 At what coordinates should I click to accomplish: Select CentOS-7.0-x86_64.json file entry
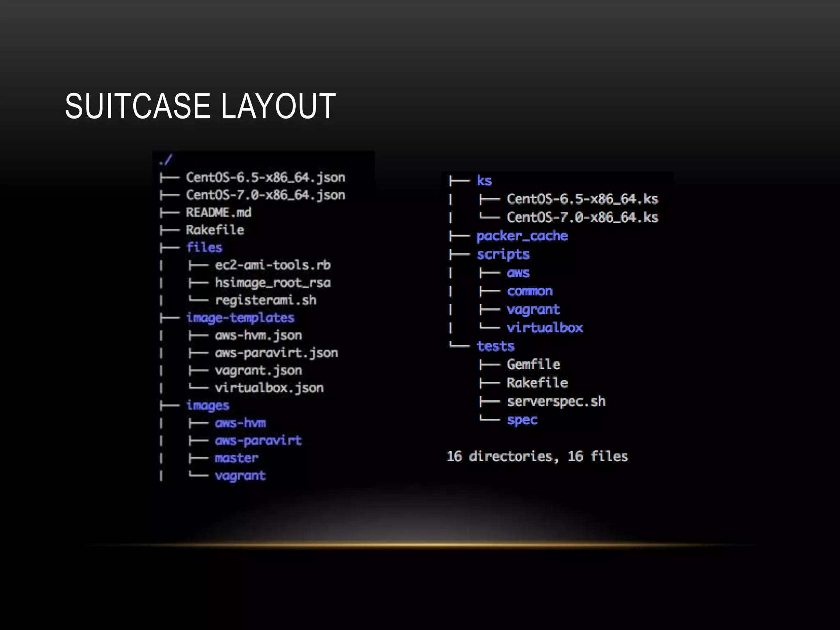coord(265,195)
